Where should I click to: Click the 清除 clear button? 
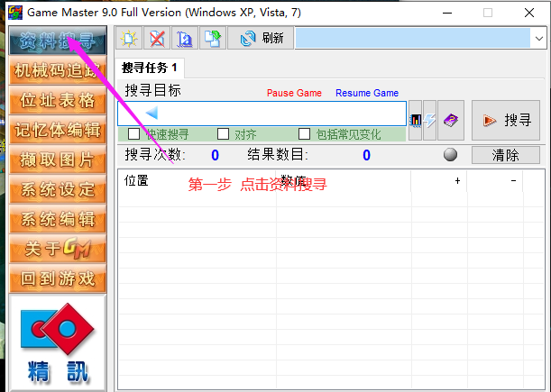pos(506,155)
